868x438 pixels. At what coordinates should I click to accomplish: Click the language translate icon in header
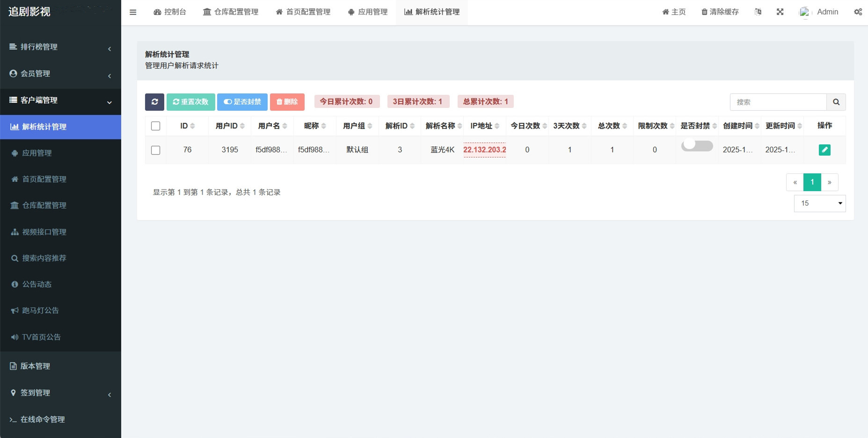click(x=758, y=12)
